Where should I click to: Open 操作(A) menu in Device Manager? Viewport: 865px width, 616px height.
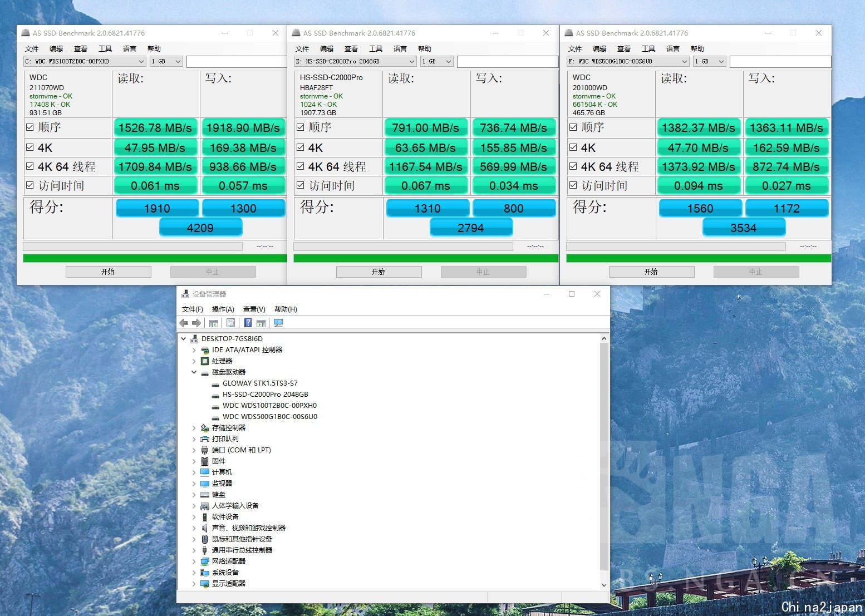223,309
